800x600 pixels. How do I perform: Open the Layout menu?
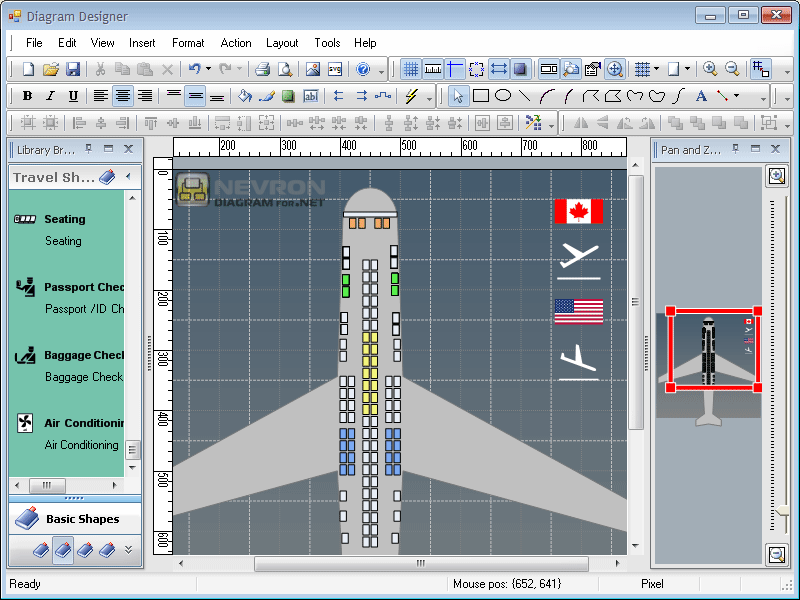coord(282,43)
